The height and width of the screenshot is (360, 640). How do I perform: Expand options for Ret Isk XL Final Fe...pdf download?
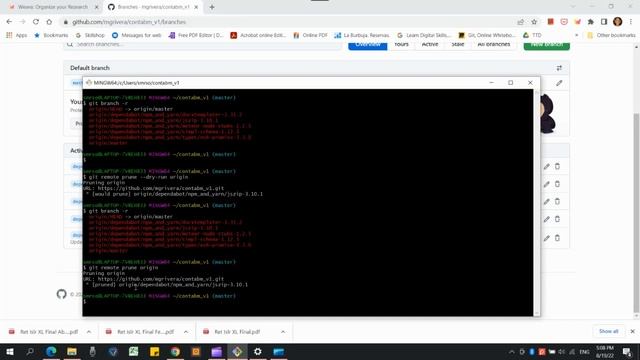[186, 332]
